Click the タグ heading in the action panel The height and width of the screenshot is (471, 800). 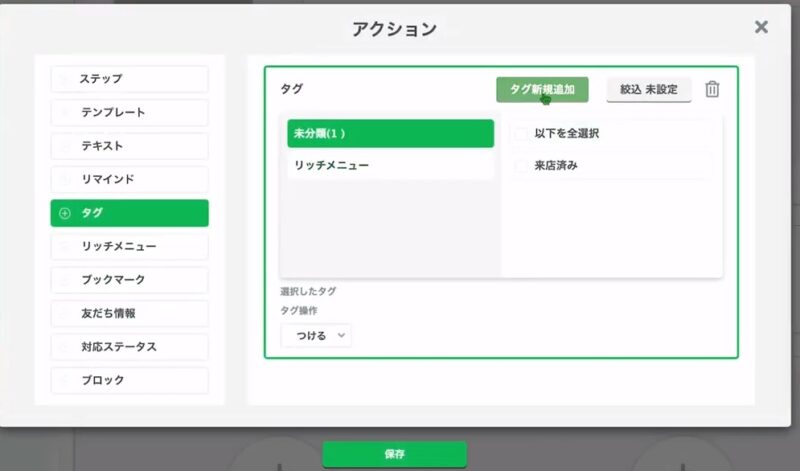point(292,89)
